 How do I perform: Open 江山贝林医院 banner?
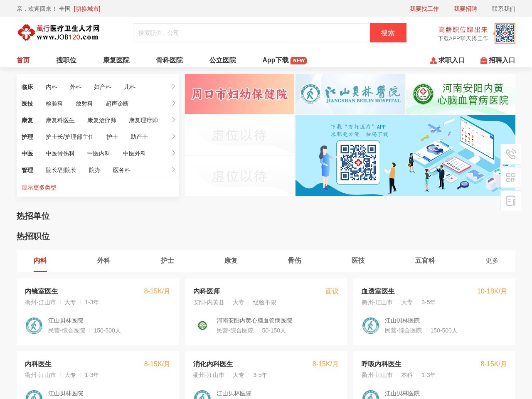pos(350,94)
